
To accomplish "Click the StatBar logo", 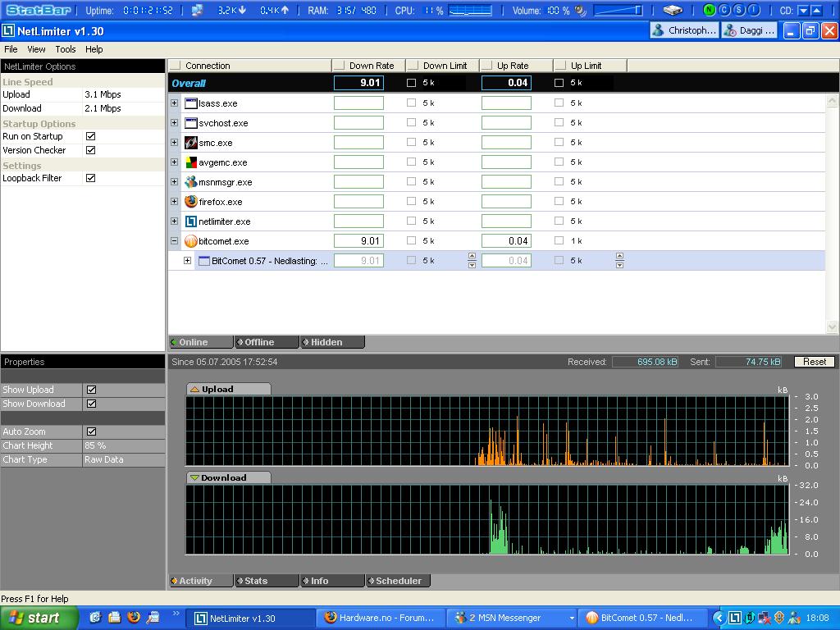I will [38, 10].
